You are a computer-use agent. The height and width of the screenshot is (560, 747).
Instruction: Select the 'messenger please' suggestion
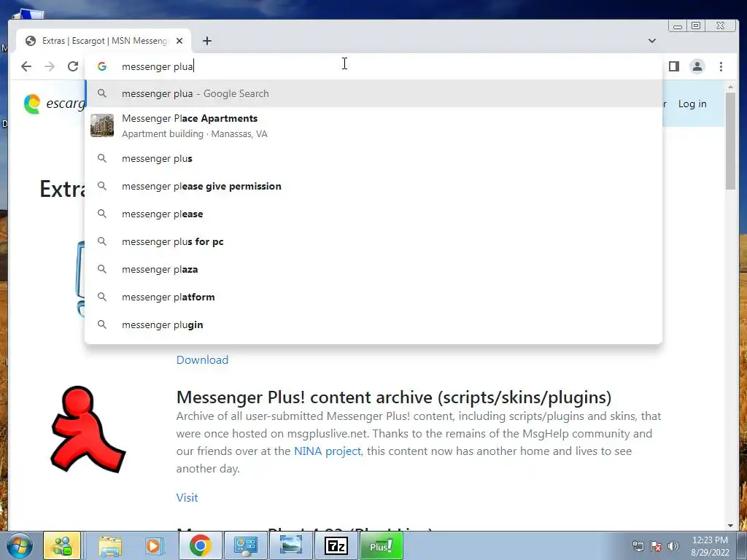tap(373, 214)
